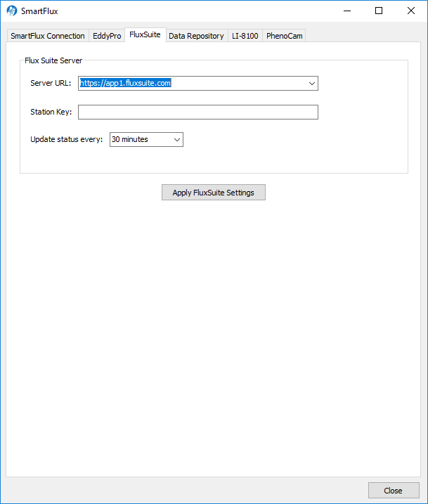Open the EddyPro tab
Viewport: 428px width, 504px height.
[x=107, y=36]
